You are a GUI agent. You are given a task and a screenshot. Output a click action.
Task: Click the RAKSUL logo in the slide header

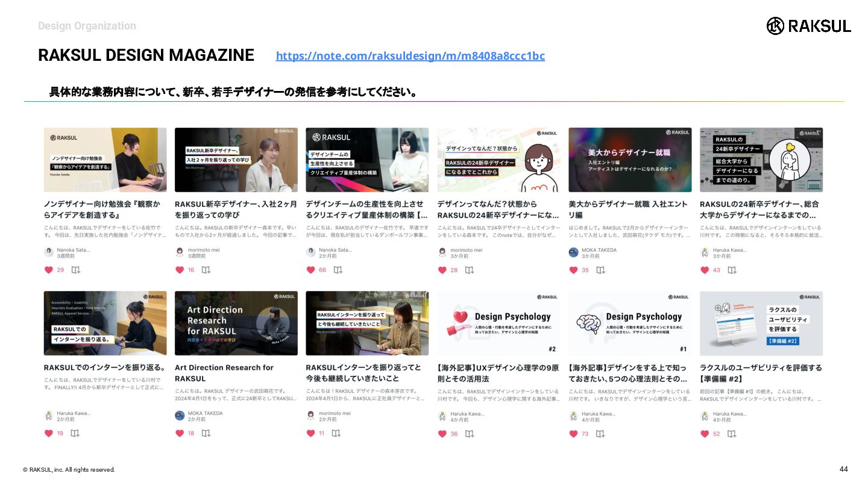point(809,26)
